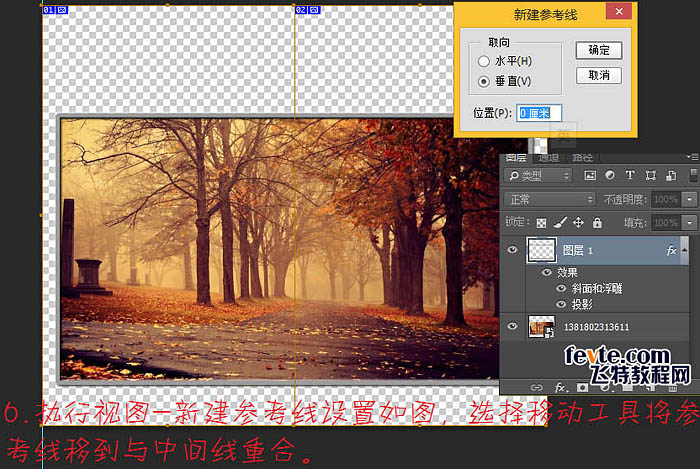
Task: Toggle visibility of all 效果
Action: point(546,272)
